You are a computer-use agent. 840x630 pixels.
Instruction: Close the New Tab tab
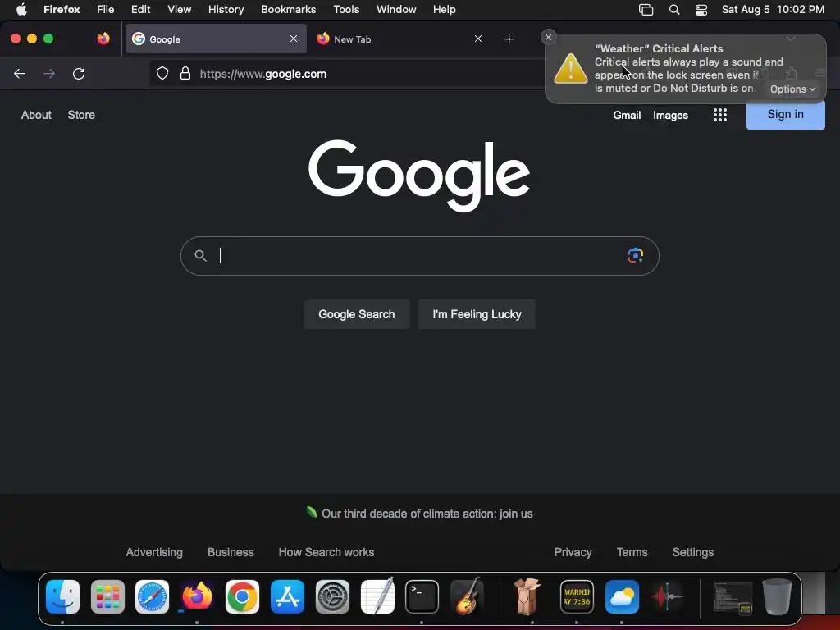coord(478,39)
